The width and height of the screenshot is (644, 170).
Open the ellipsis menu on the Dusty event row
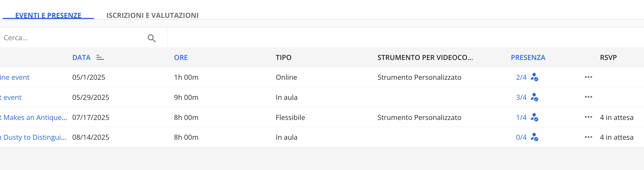coord(588,137)
